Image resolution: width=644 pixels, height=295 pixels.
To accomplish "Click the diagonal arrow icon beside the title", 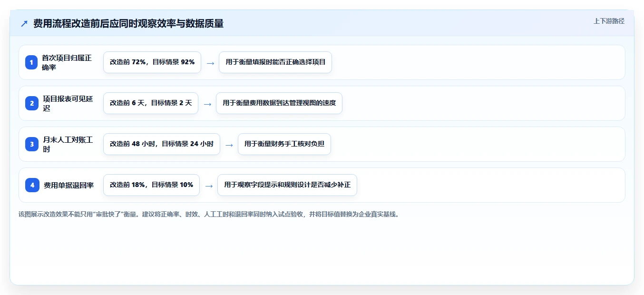I will click(x=24, y=23).
